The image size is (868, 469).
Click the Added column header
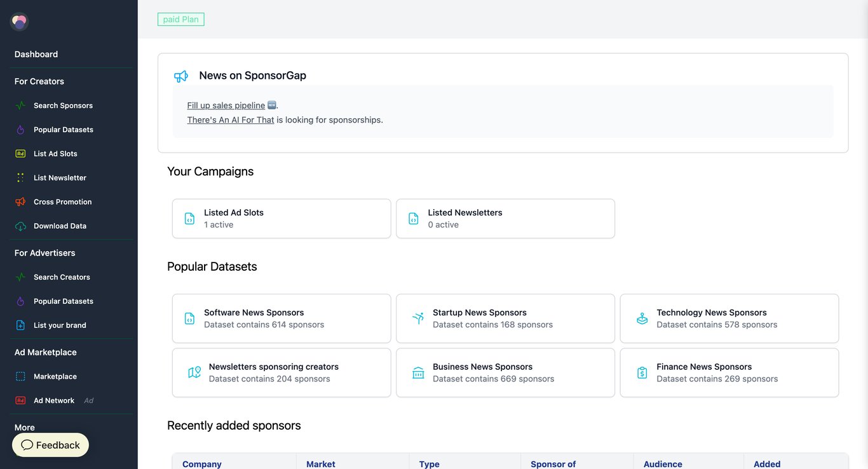pos(767,464)
